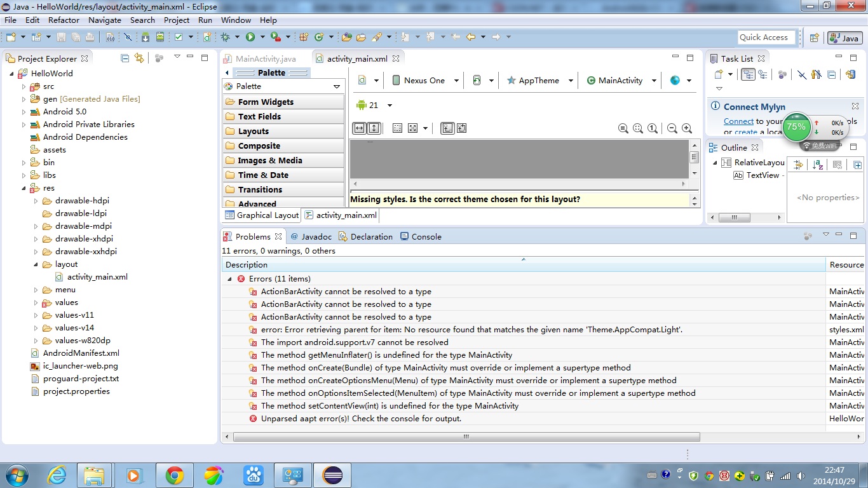
Task: Toggle layout width fill mode
Action: (359, 128)
